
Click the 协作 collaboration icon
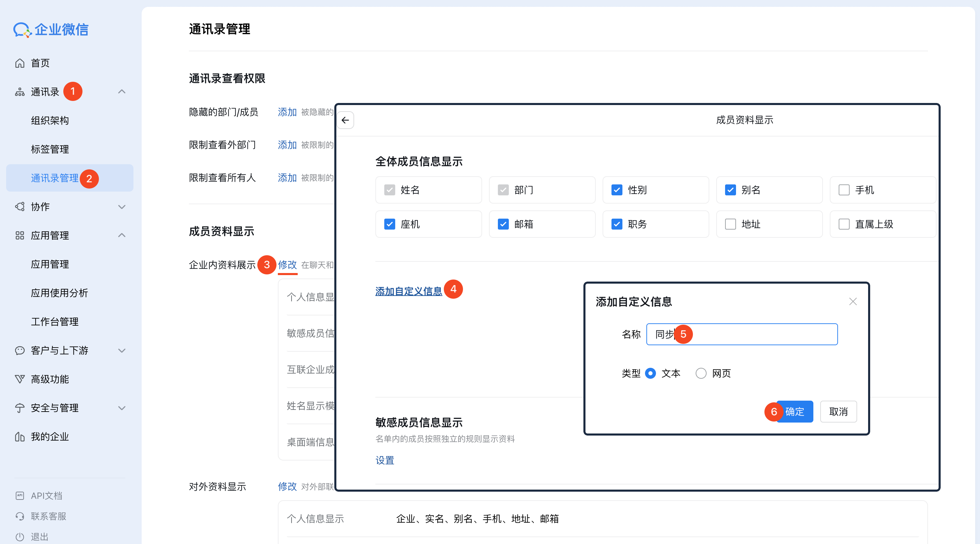point(20,207)
